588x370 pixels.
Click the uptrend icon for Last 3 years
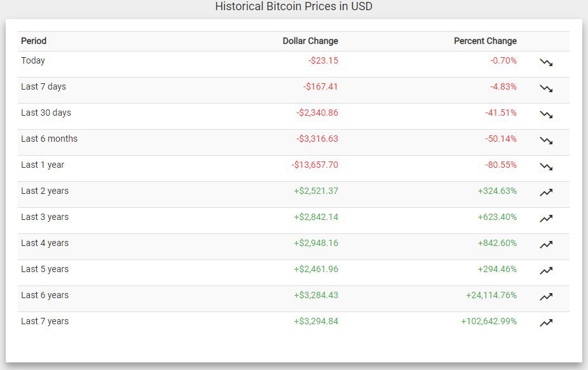pos(546,218)
